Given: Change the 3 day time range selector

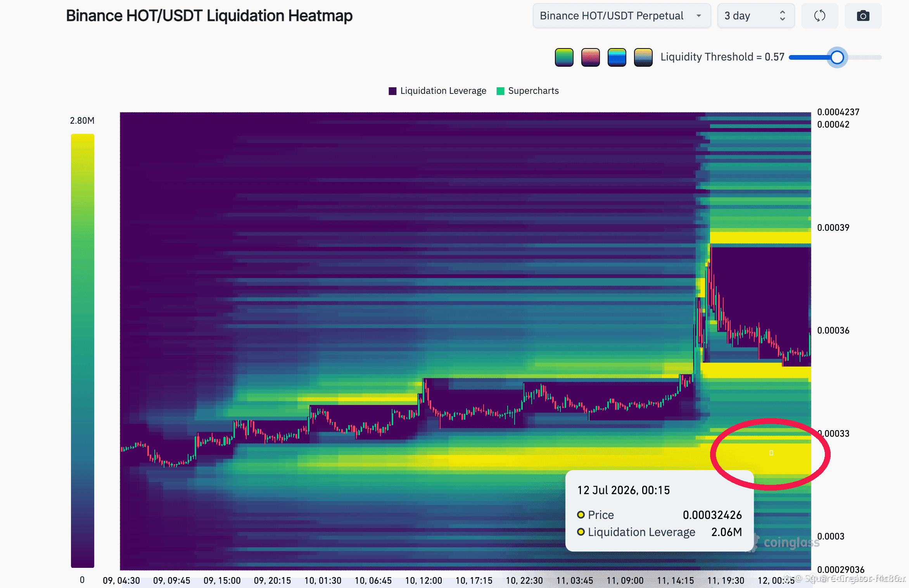Looking at the screenshot, I should [x=756, y=16].
